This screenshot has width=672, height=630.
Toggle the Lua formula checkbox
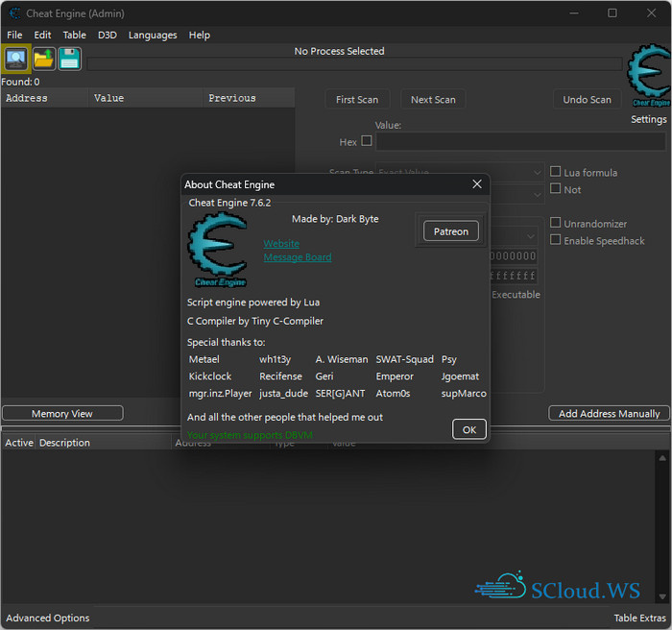coord(555,172)
